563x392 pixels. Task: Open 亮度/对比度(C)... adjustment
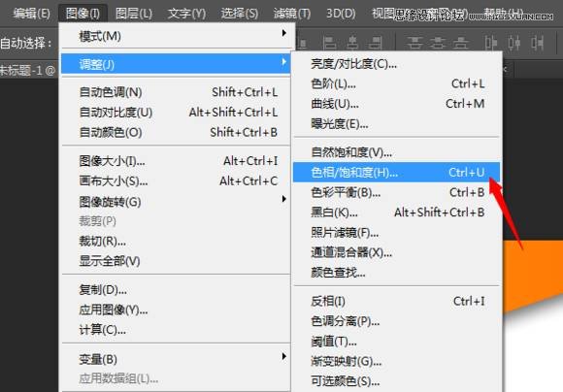pyautogui.click(x=396, y=64)
